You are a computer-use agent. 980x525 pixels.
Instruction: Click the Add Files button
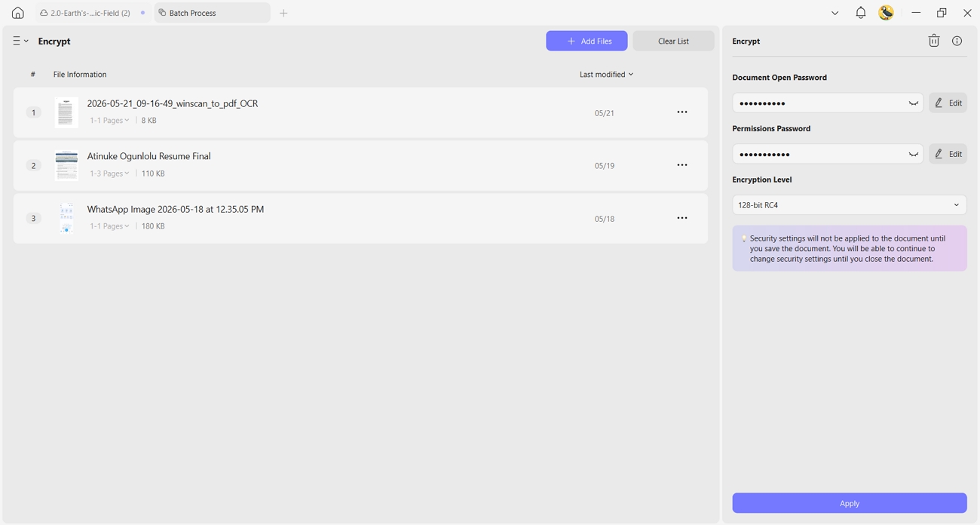coord(586,41)
